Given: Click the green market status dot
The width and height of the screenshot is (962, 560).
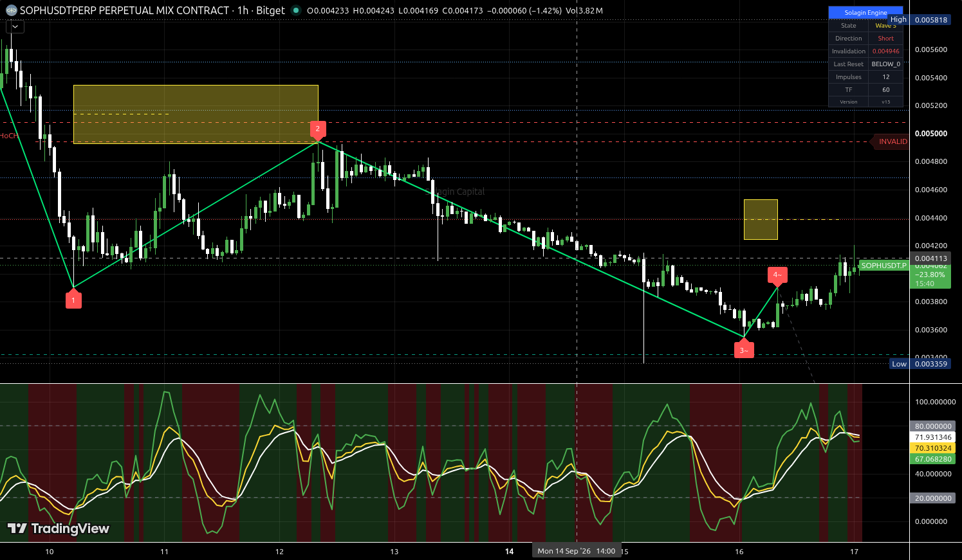Looking at the screenshot, I should [296, 10].
